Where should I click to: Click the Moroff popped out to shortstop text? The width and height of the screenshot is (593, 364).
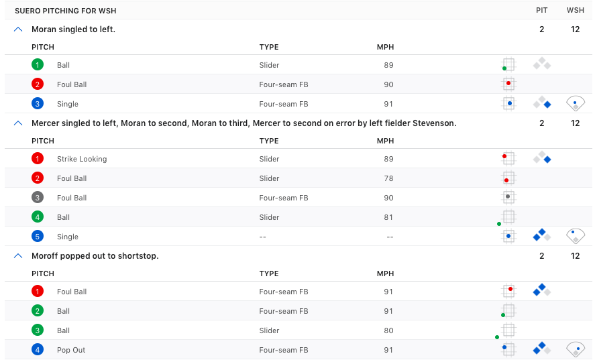95,255
